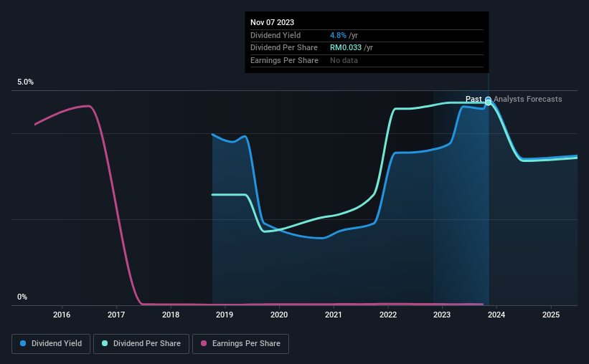The width and height of the screenshot is (589, 364).
Task: Click the RM0.033 Dividend Per Share value
Action: coord(346,48)
